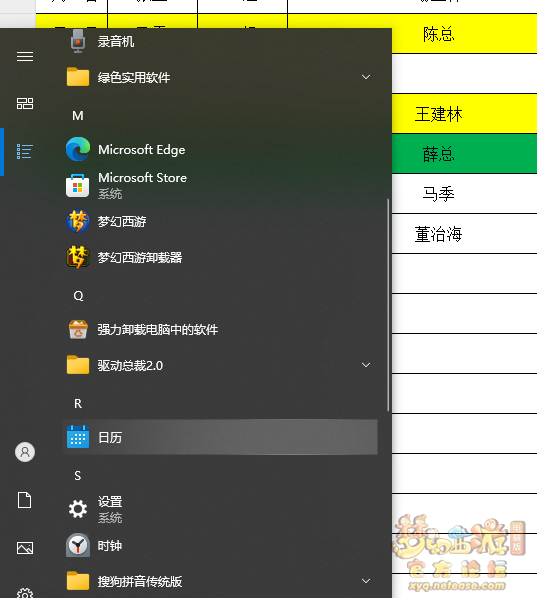Open the 日历 calendar app
Screen dimensions: 537x598
point(220,437)
